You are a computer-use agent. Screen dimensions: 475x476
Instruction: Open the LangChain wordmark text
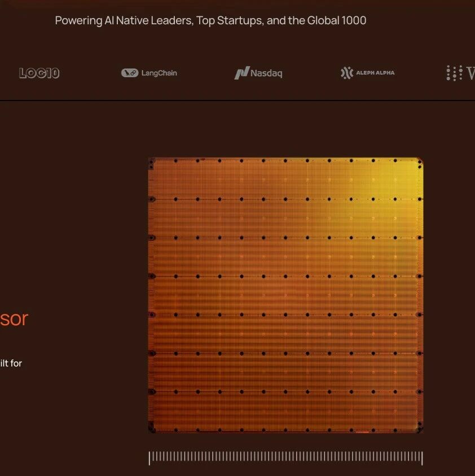[159, 73]
